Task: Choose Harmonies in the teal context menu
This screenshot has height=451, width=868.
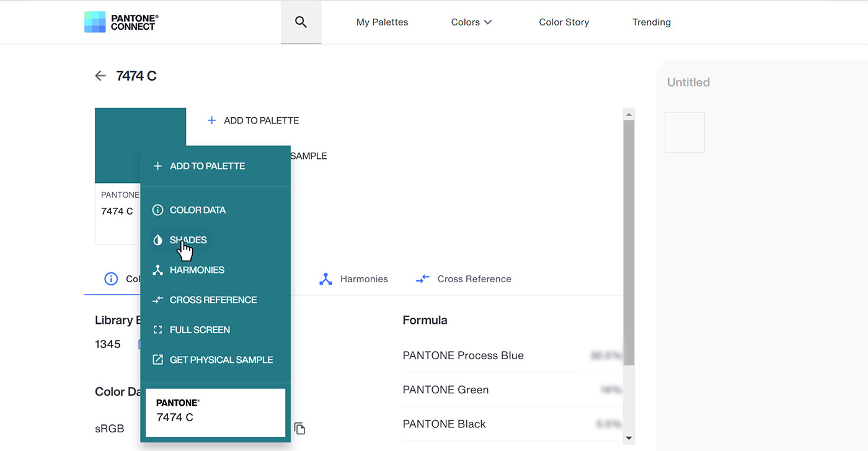Action: coord(197,270)
